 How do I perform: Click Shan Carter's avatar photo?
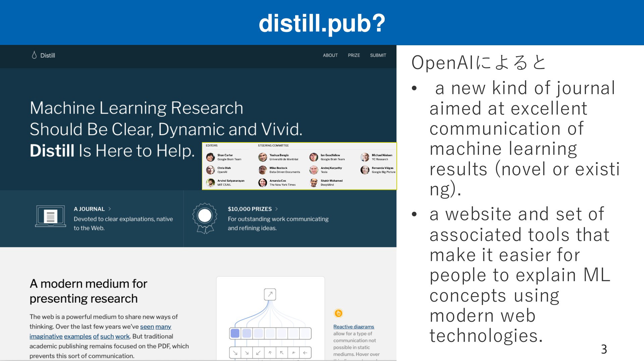click(x=210, y=157)
